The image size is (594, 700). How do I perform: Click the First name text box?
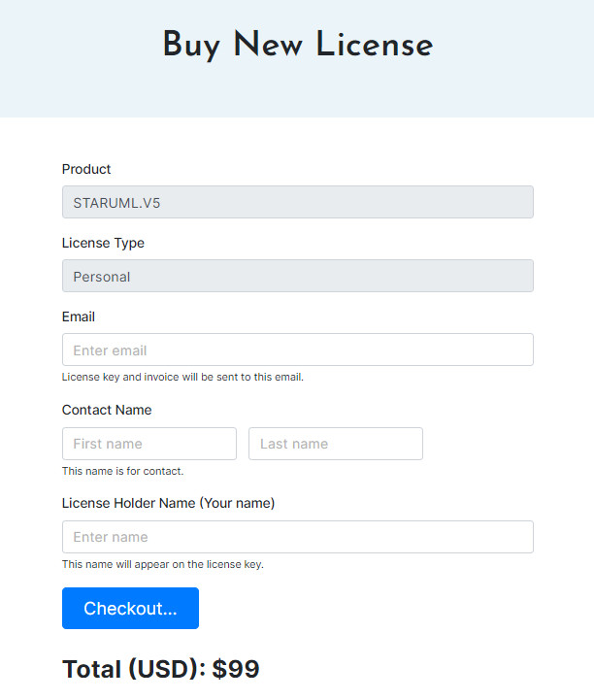click(148, 444)
